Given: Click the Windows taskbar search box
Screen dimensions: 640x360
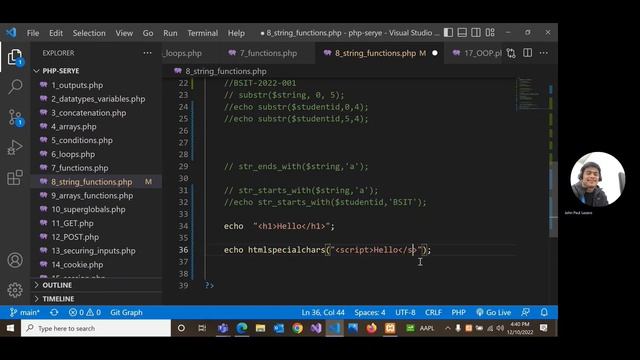Looking at the screenshot, I should tap(96, 328).
